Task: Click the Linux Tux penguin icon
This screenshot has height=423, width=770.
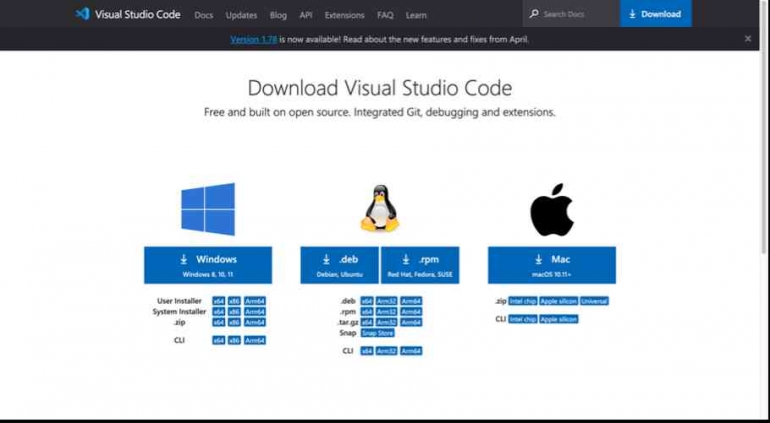Action: coord(379,209)
